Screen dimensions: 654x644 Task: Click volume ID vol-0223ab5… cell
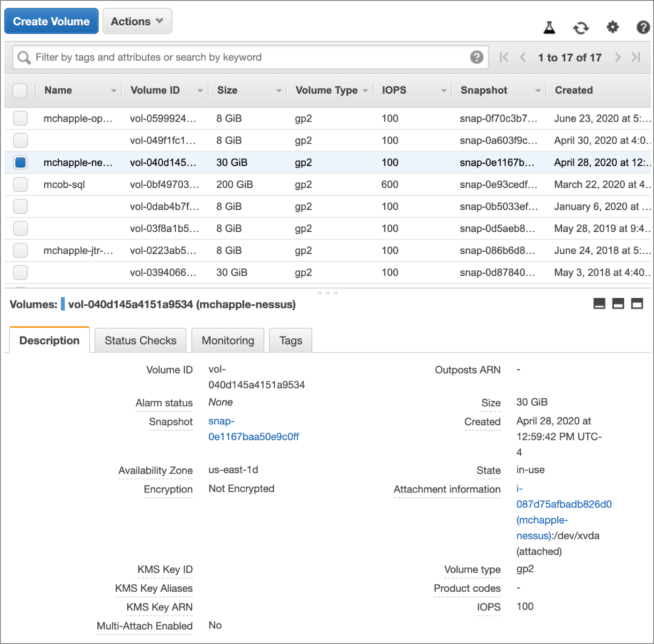click(163, 250)
